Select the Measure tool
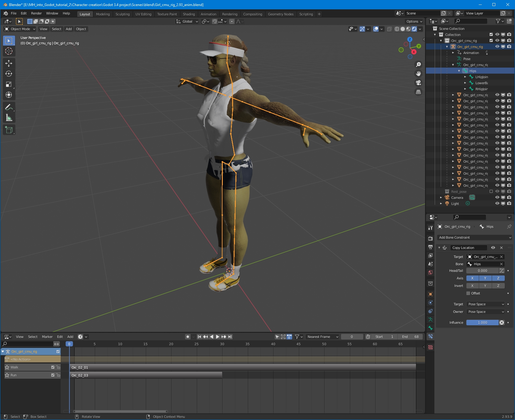The image size is (515, 420). 9,118
